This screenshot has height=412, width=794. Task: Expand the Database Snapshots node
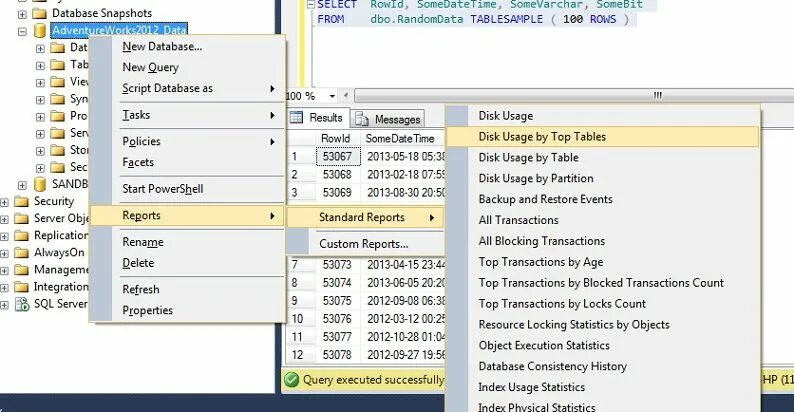coord(22,14)
